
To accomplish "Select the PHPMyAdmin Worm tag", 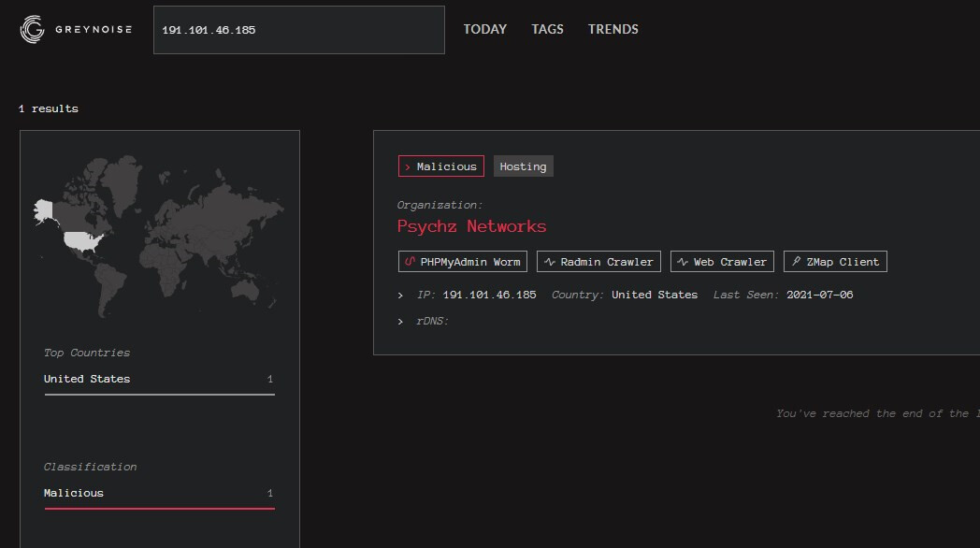I will [x=463, y=262].
